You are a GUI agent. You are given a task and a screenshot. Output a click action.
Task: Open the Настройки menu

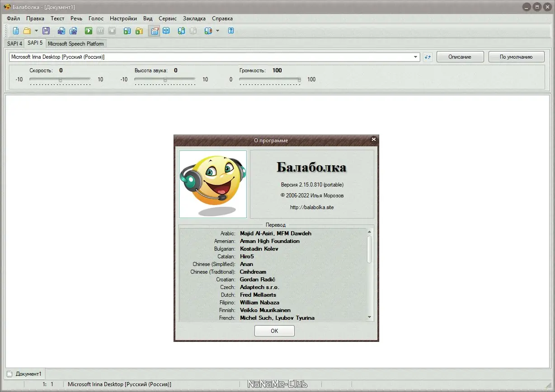[123, 19]
